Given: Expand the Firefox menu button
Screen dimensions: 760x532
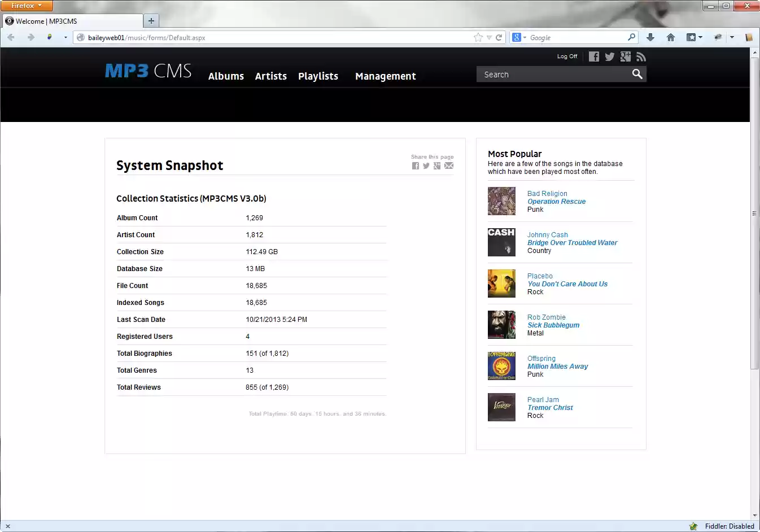Looking at the screenshot, I should [x=26, y=5].
